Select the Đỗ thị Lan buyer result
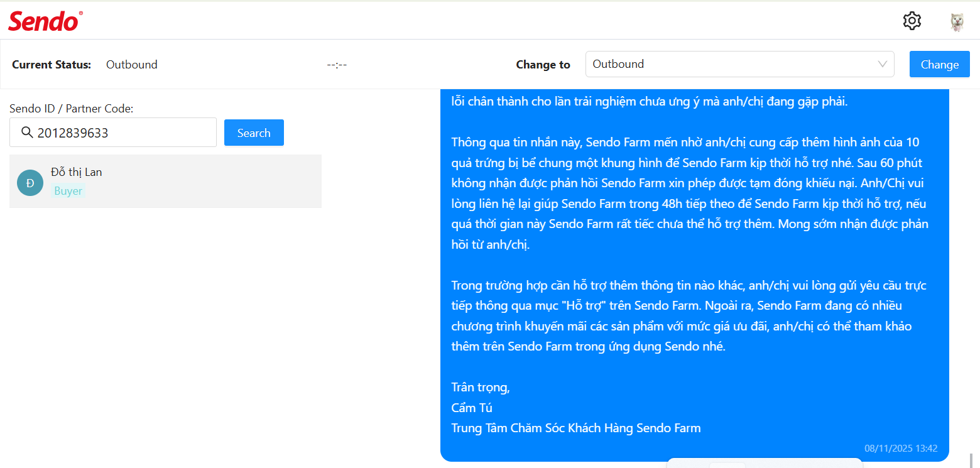 (x=165, y=181)
